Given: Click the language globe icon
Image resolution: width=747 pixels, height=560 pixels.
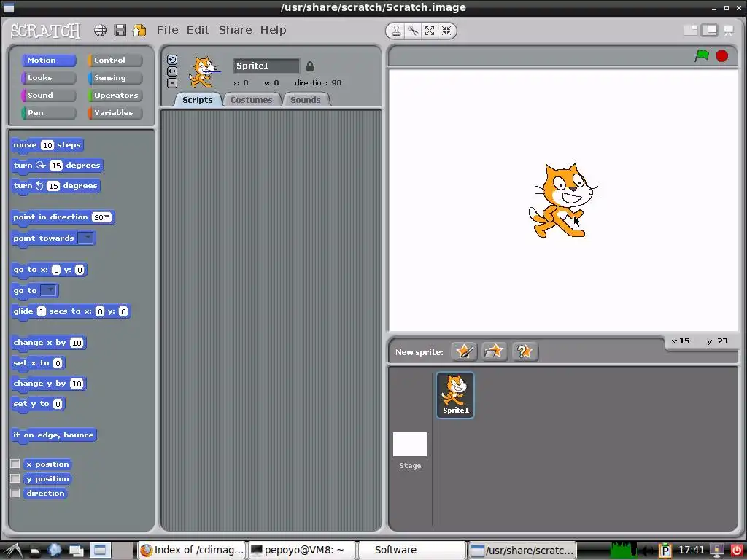Looking at the screenshot, I should pyautogui.click(x=100, y=31).
